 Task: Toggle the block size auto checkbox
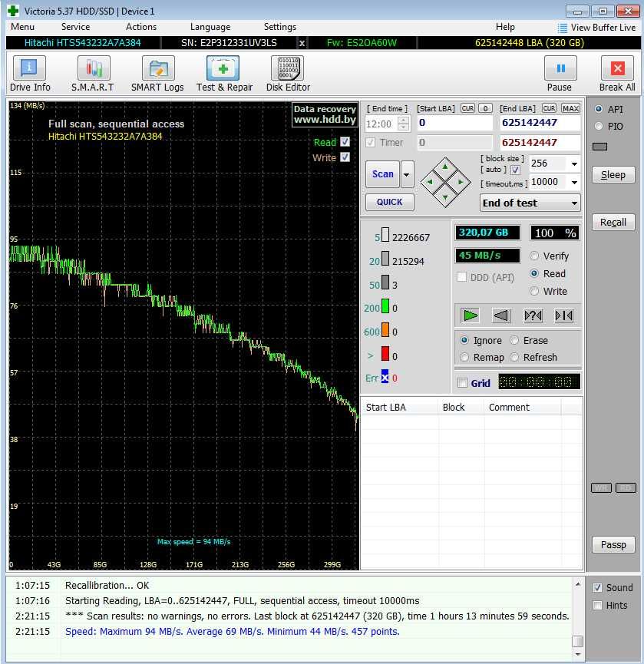pos(515,170)
